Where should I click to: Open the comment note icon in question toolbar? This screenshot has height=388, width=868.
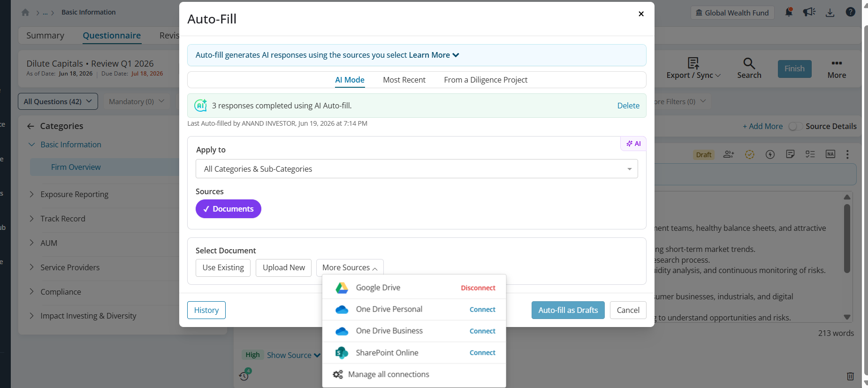790,154
